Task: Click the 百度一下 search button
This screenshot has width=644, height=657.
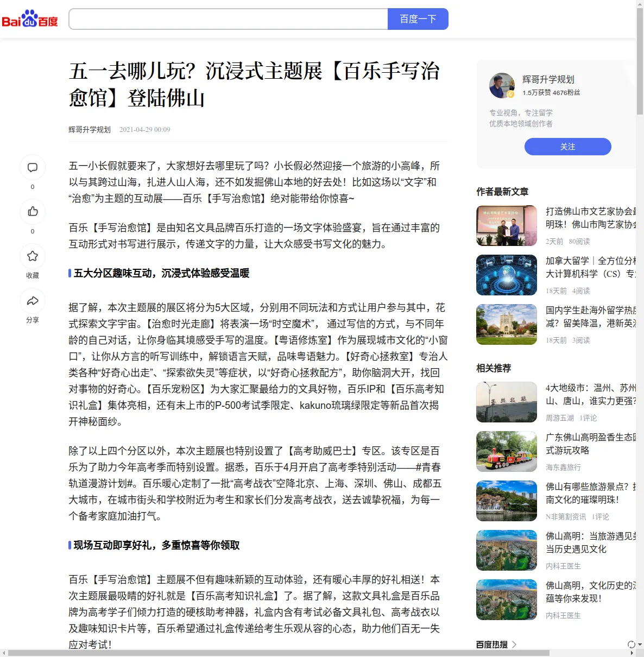Action: (x=418, y=19)
